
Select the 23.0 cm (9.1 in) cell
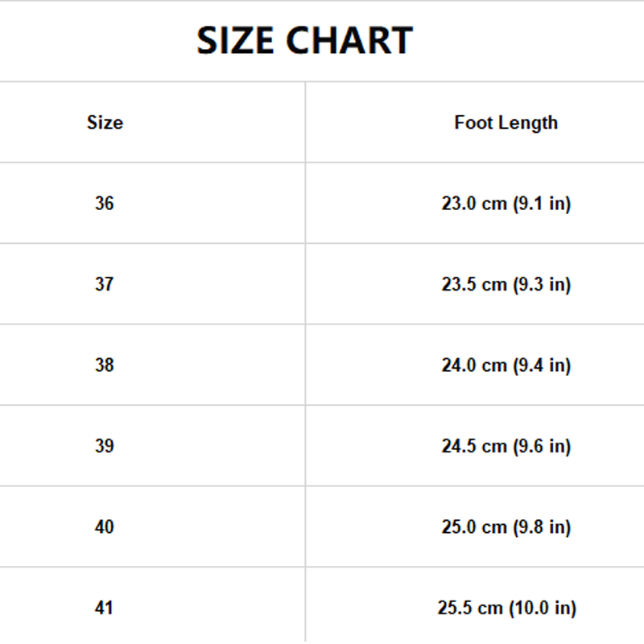(x=506, y=204)
